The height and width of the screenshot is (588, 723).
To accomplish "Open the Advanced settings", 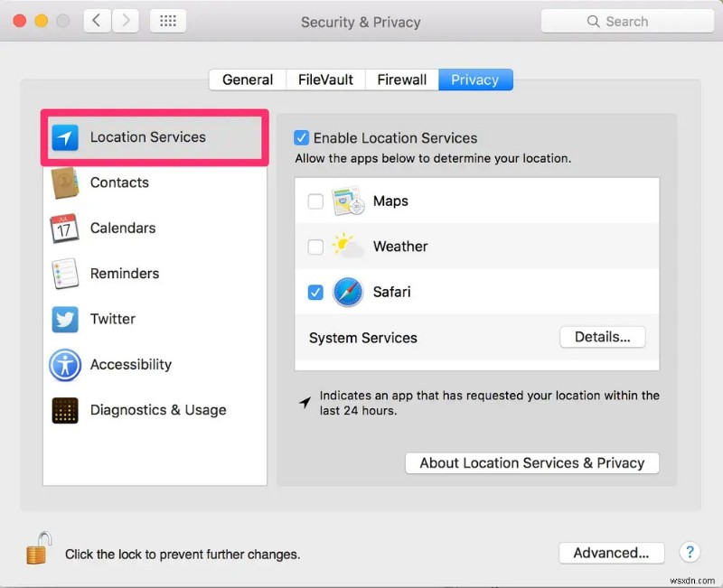I will [611, 553].
